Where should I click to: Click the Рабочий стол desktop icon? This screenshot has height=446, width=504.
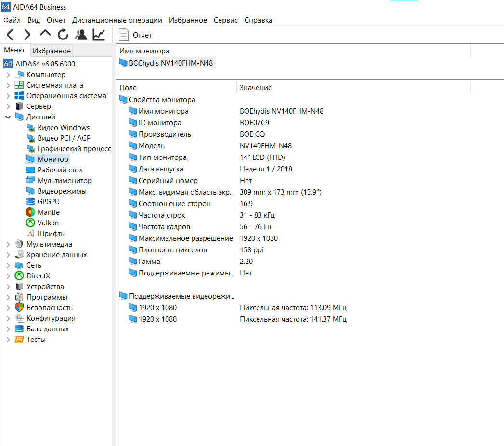(30, 170)
